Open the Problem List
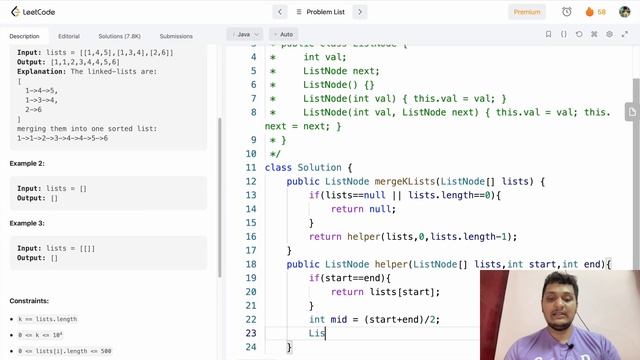This screenshot has width=640, height=360. coord(320,12)
